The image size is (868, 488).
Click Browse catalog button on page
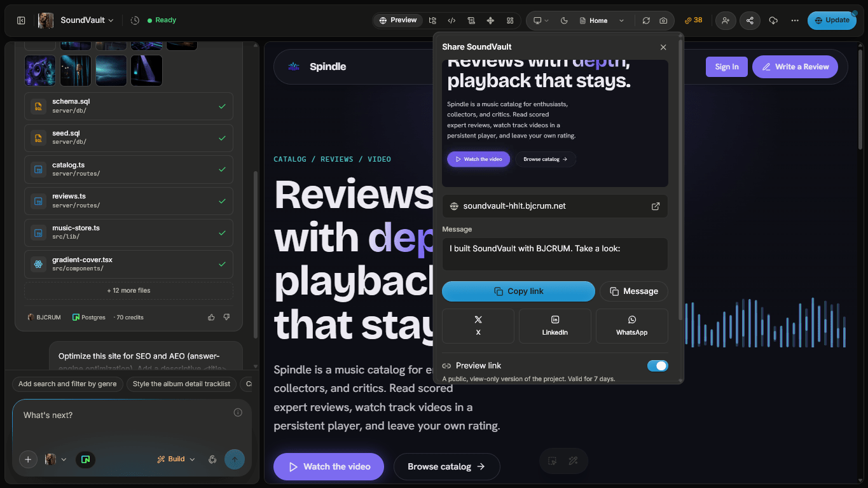pos(447,467)
